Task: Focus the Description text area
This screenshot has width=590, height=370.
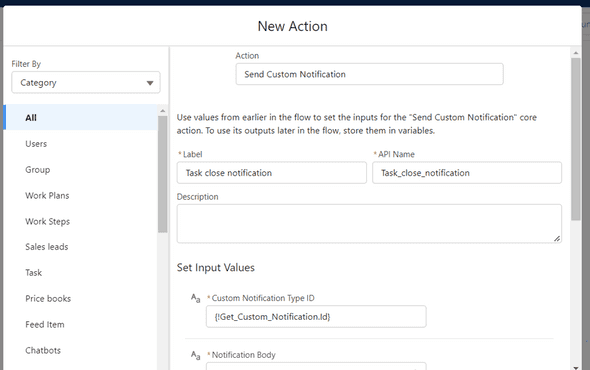Action: click(x=370, y=224)
